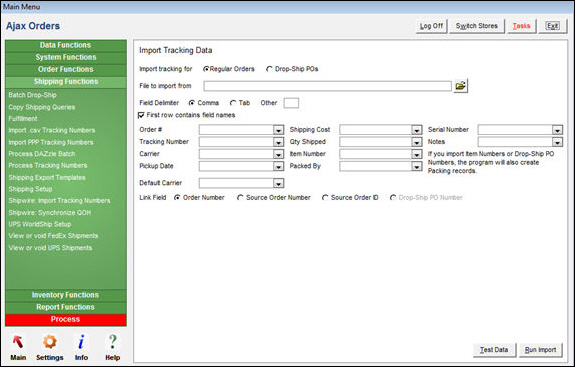Toggle First row contains field names
This screenshot has width=575, height=367.
141,115
